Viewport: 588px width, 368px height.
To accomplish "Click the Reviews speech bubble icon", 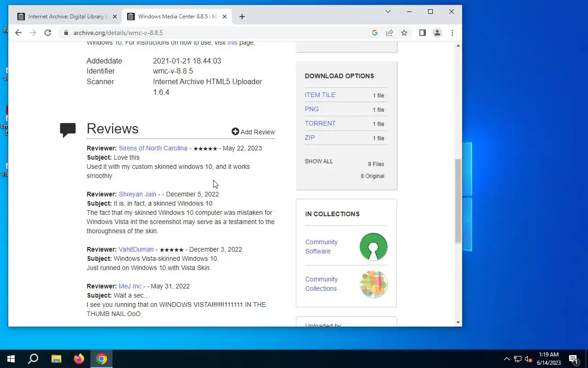I will (68, 130).
